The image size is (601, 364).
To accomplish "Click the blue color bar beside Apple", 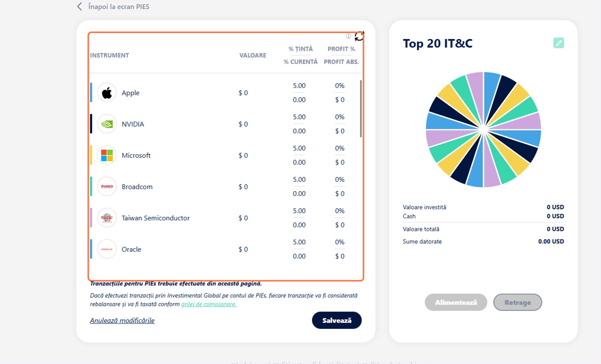I will pos(91,93).
